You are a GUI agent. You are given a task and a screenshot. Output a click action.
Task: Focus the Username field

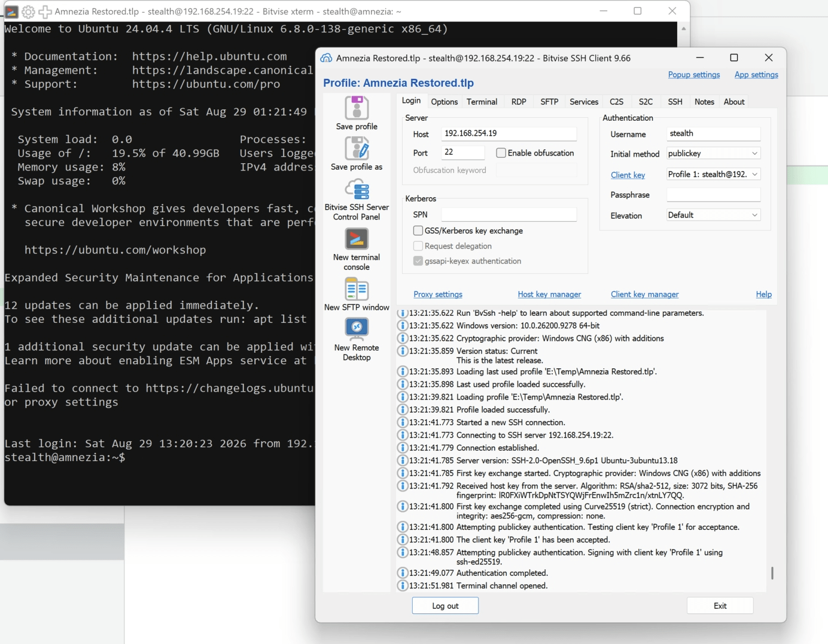pyautogui.click(x=713, y=133)
